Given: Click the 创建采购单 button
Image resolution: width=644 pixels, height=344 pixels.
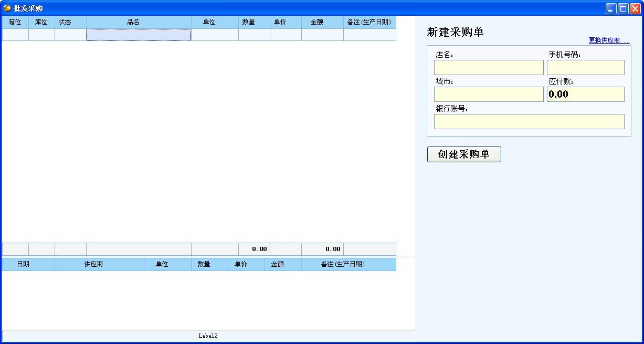Looking at the screenshot, I should click(x=464, y=154).
